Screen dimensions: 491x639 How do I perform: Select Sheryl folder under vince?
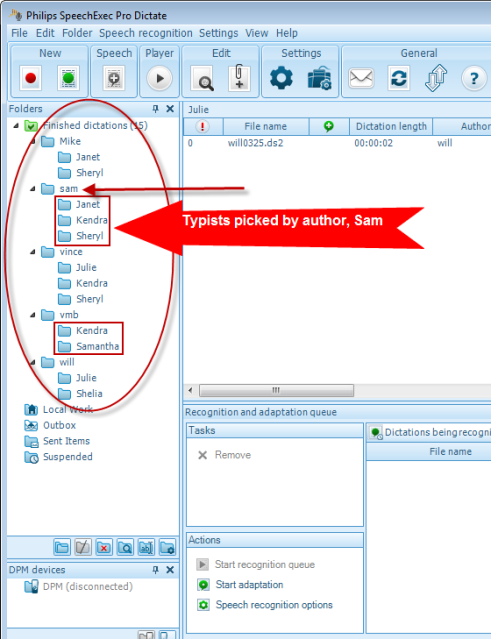(x=81, y=300)
